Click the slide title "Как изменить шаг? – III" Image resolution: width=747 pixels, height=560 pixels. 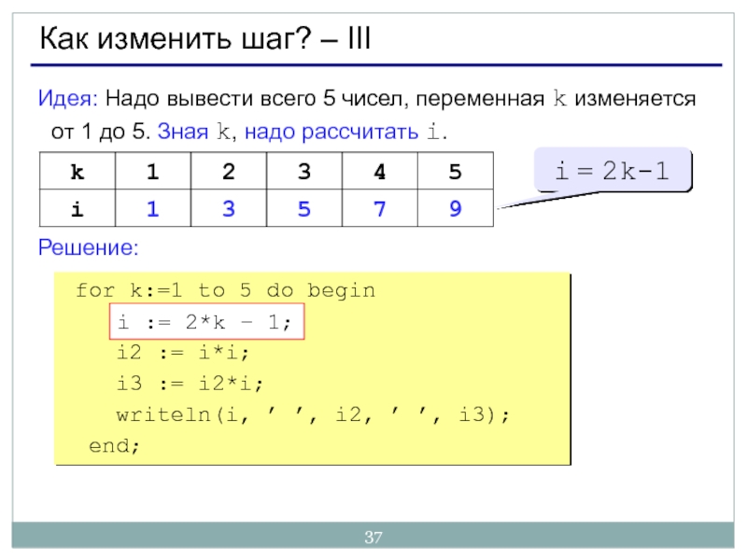tap(204, 40)
